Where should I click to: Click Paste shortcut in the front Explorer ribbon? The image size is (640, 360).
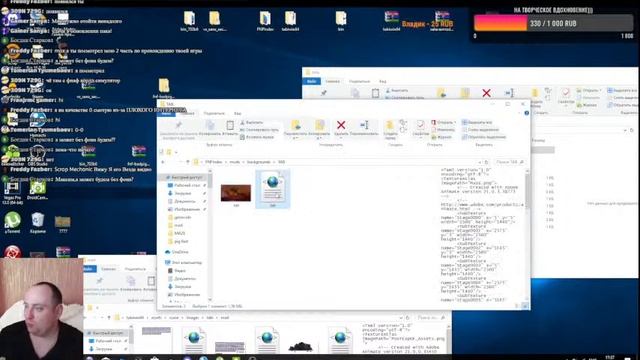pos(257,137)
